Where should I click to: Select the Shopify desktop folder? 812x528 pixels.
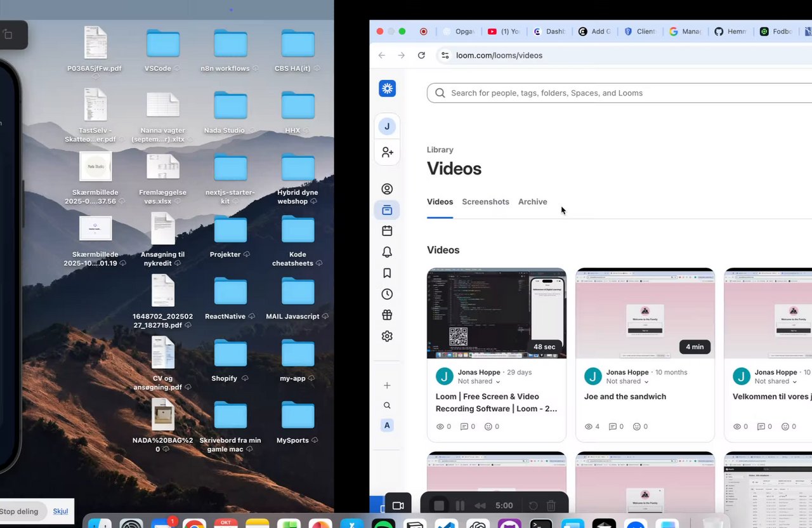[230, 360]
